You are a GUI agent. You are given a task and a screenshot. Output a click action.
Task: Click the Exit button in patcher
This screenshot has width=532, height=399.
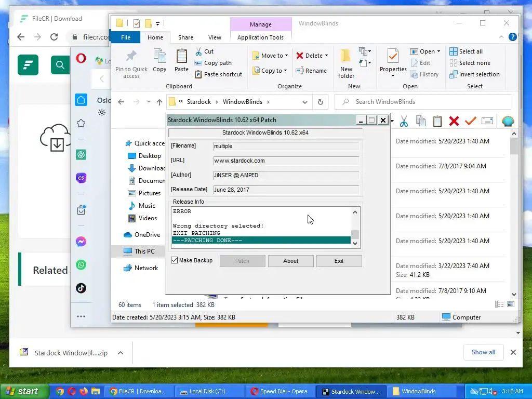click(x=339, y=261)
